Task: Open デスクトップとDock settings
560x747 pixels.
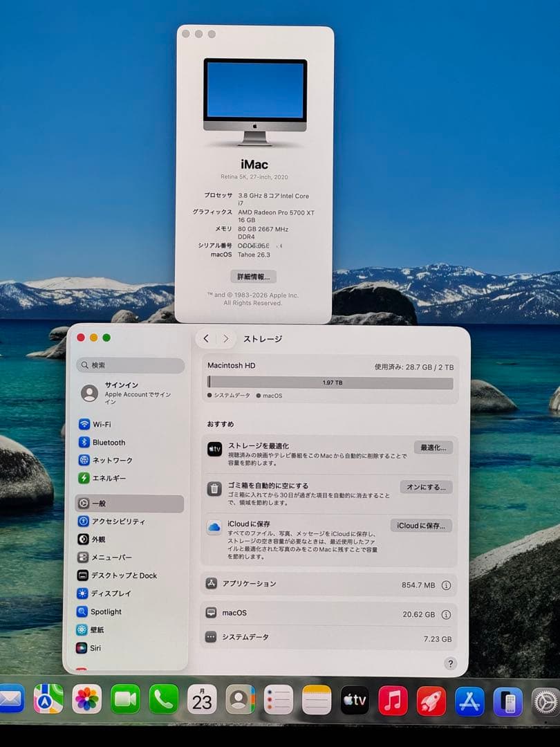Action: coord(117,575)
